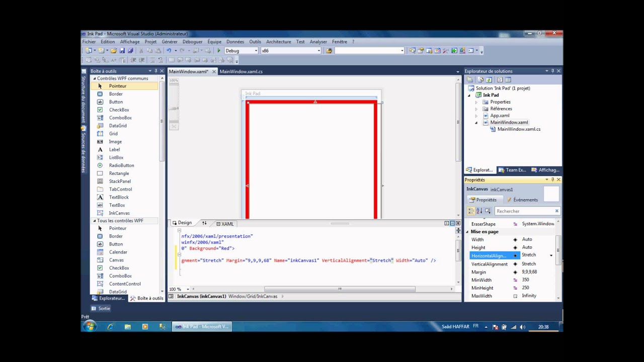Swap panes with the arrows between Design and XAML
This screenshot has width=644, height=362.
(x=204, y=223)
